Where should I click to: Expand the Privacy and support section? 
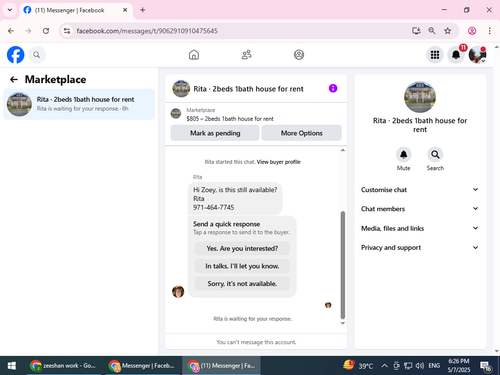coord(420,248)
